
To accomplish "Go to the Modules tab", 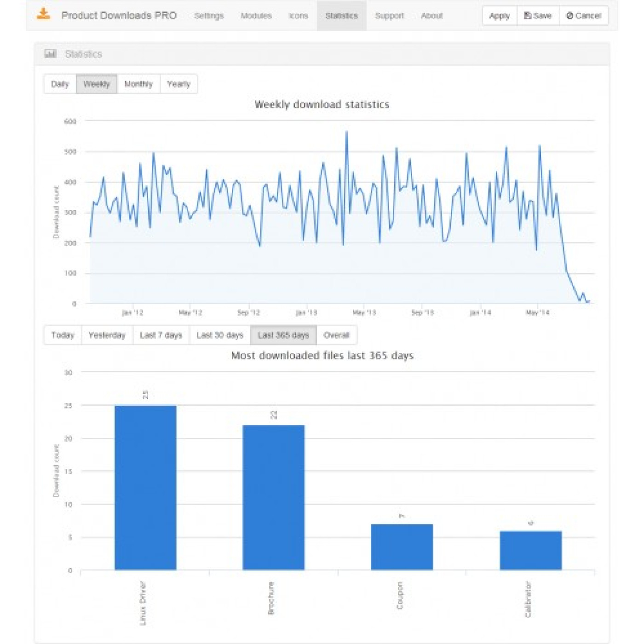I will [x=256, y=16].
